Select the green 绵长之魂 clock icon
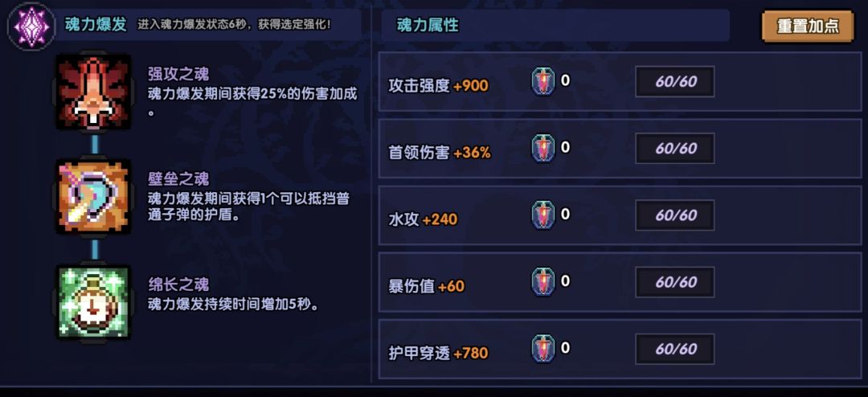The height and width of the screenshot is (397, 868). pos(93,302)
